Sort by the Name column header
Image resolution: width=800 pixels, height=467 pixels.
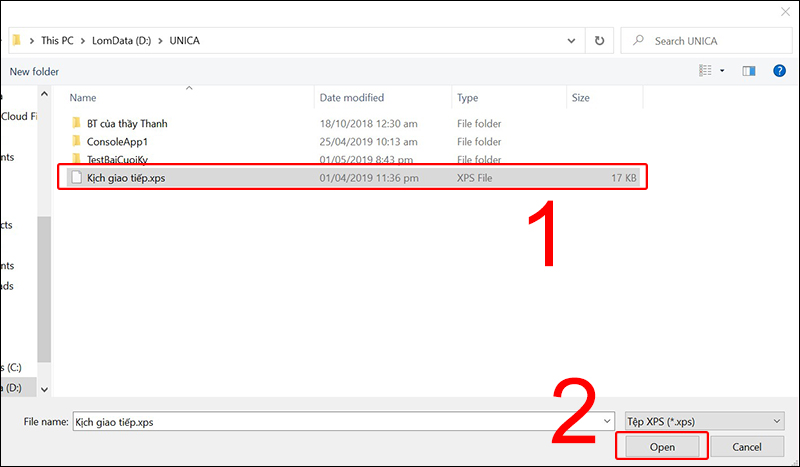tap(83, 97)
